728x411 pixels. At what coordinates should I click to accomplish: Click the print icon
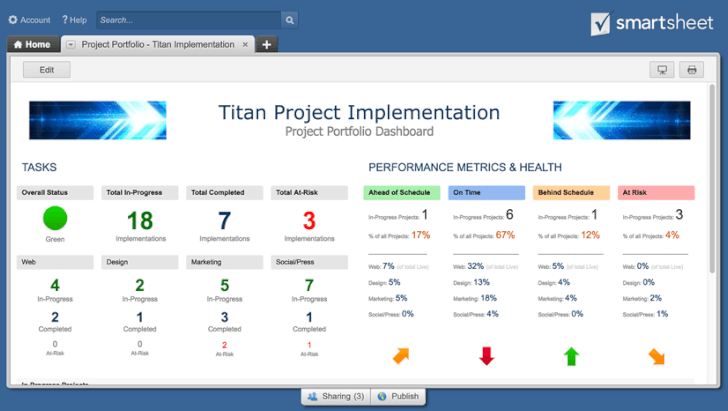click(x=691, y=70)
